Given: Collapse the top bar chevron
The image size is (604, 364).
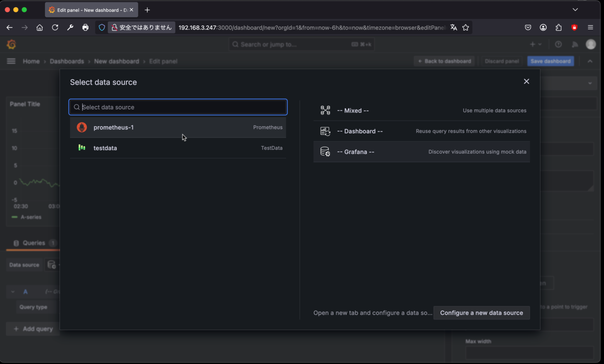Looking at the screenshot, I should point(590,61).
